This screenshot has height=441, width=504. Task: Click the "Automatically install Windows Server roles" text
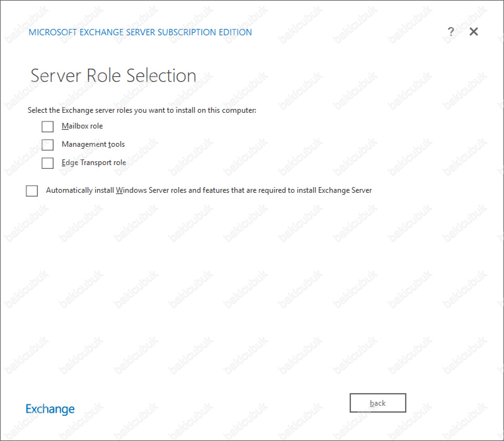pos(209,190)
